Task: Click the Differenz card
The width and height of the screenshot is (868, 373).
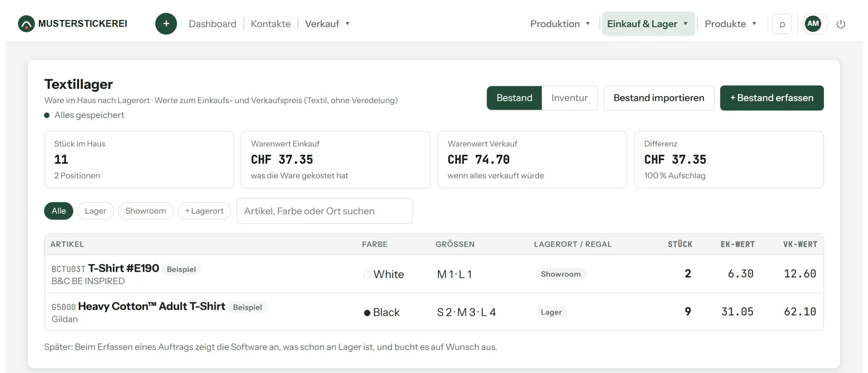Action: click(x=729, y=160)
